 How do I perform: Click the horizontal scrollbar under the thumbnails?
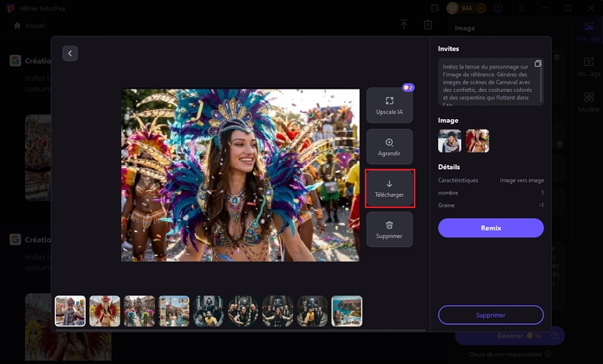click(x=240, y=330)
